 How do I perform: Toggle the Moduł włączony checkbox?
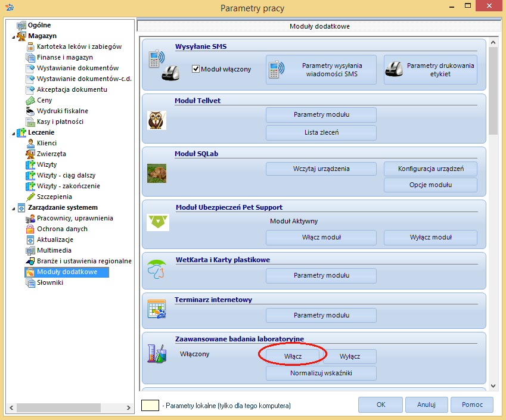(x=195, y=69)
